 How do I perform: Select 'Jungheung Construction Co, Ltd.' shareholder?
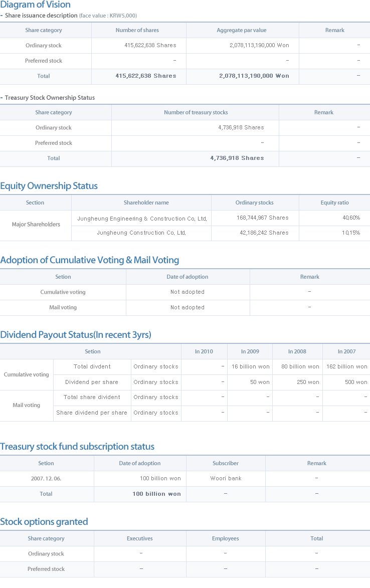tap(141, 233)
